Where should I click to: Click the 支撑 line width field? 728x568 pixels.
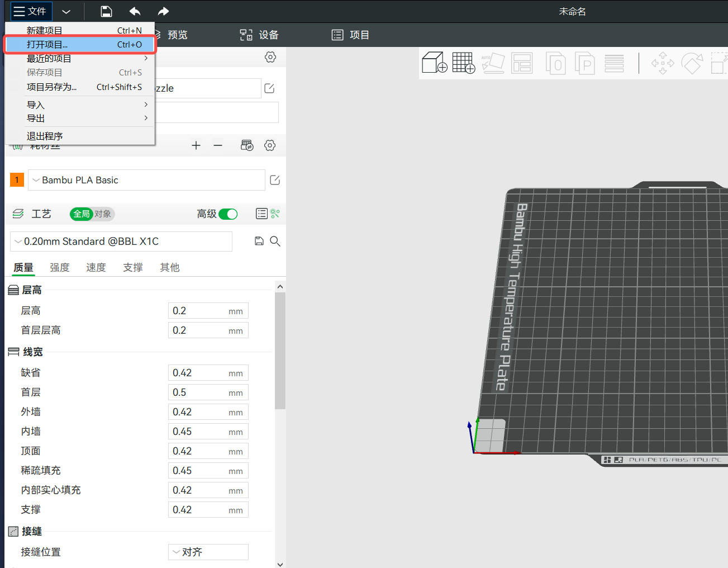(x=208, y=510)
